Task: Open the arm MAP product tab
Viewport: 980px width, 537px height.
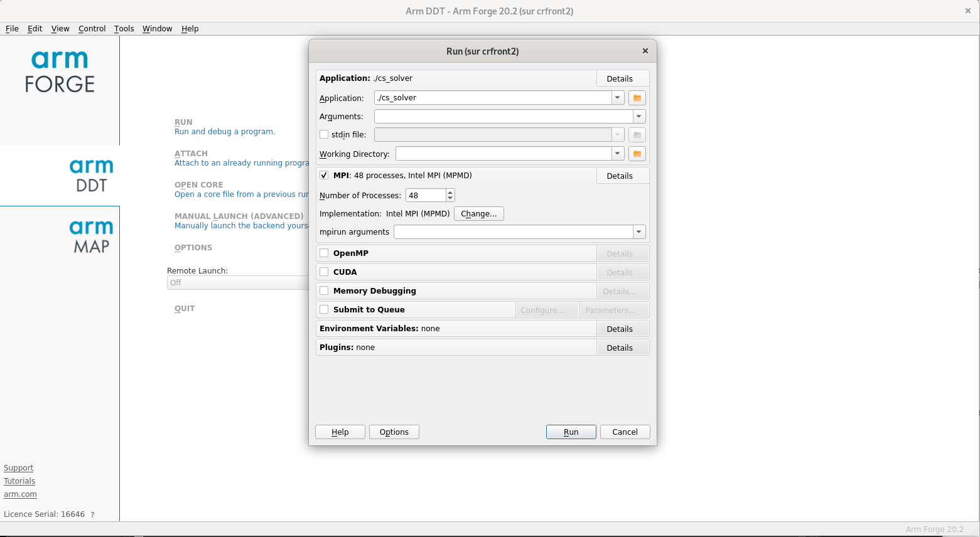Action: [x=91, y=237]
